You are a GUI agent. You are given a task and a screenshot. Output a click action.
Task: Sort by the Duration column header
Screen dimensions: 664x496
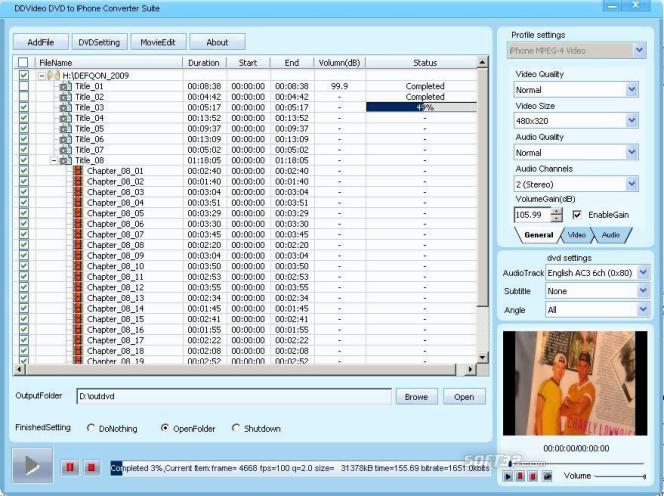click(x=204, y=63)
